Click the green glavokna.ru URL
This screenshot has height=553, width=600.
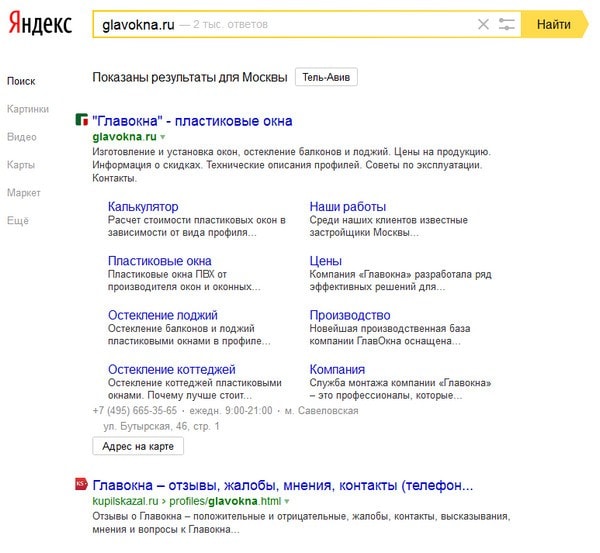point(124,137)
